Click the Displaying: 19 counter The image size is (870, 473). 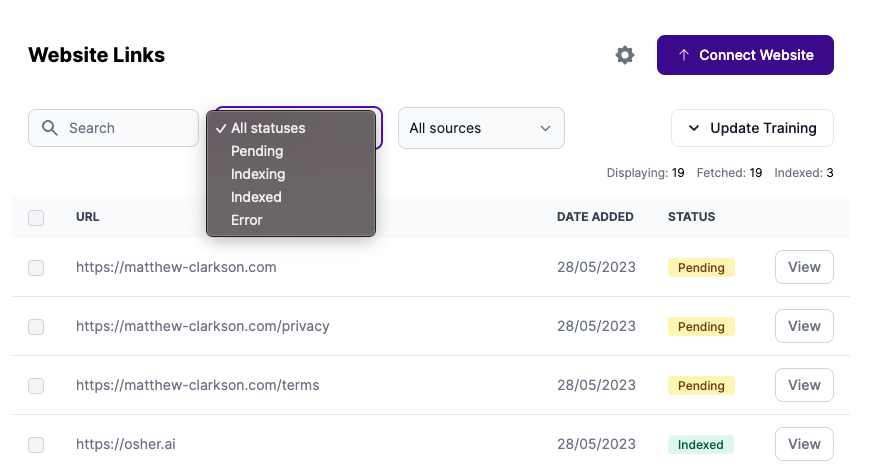(645, 173)
